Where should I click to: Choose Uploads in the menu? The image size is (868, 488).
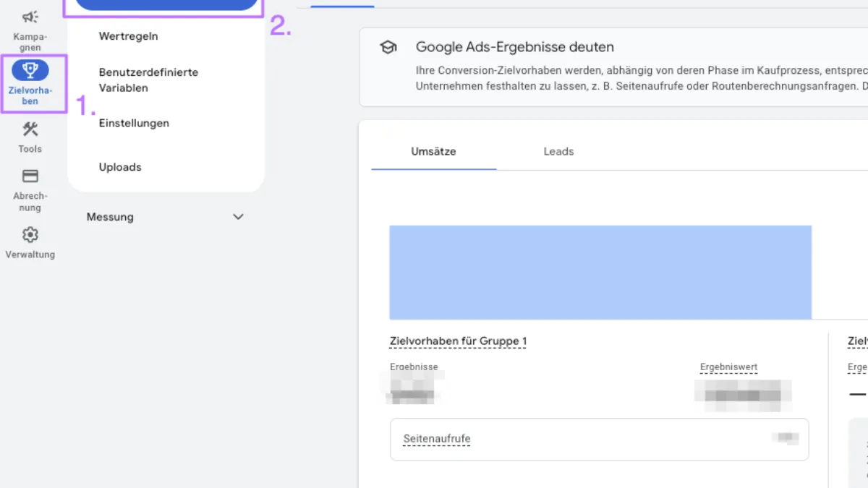click(x=119, y=167)
